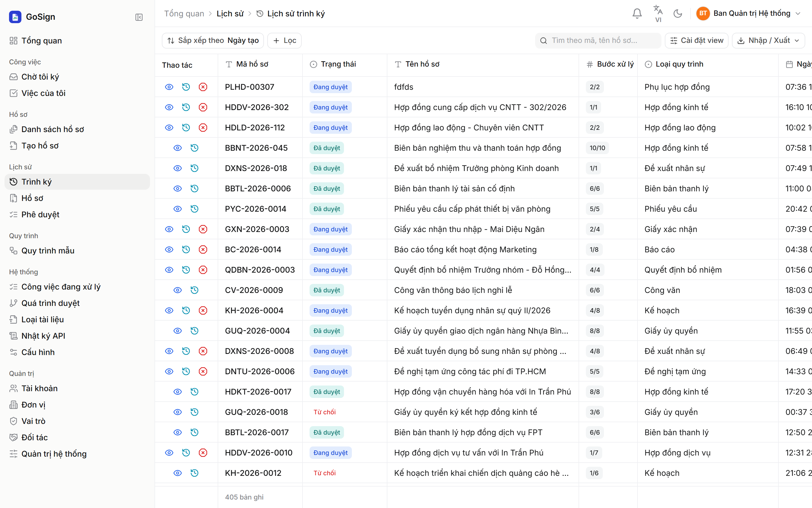The width and height of the screenshot is (812, 508).
Task: Switch language via VI translate icon
Action: (658, 14)
